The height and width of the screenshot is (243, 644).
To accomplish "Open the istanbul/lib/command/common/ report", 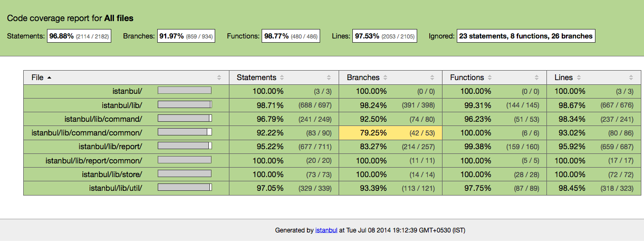I will 87,132.
